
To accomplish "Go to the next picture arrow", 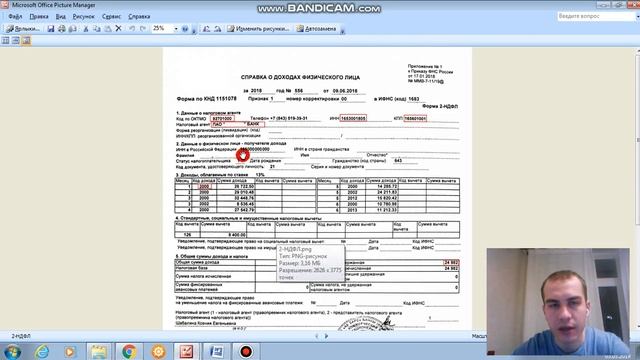I will (x=327, y=336).
